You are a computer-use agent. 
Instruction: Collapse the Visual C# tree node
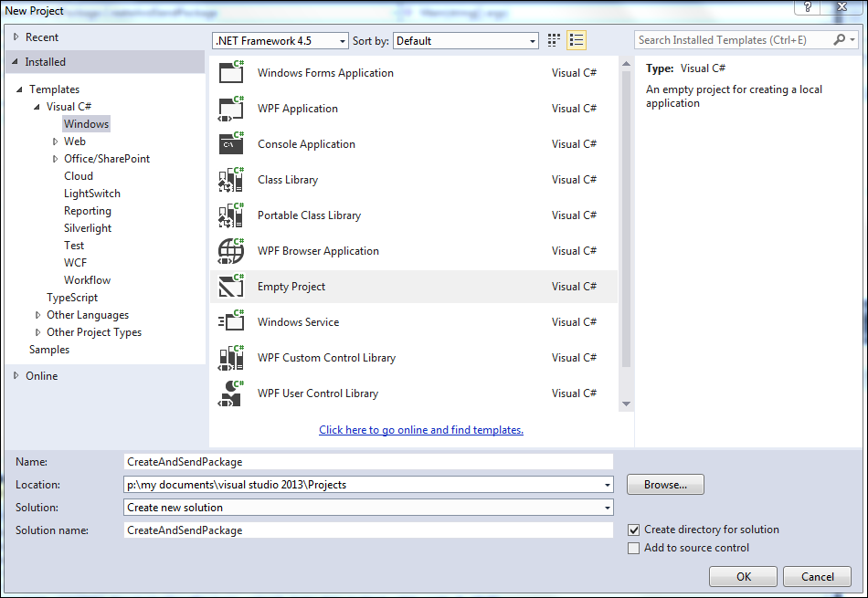pyautogui.click(x=37, y=107)
